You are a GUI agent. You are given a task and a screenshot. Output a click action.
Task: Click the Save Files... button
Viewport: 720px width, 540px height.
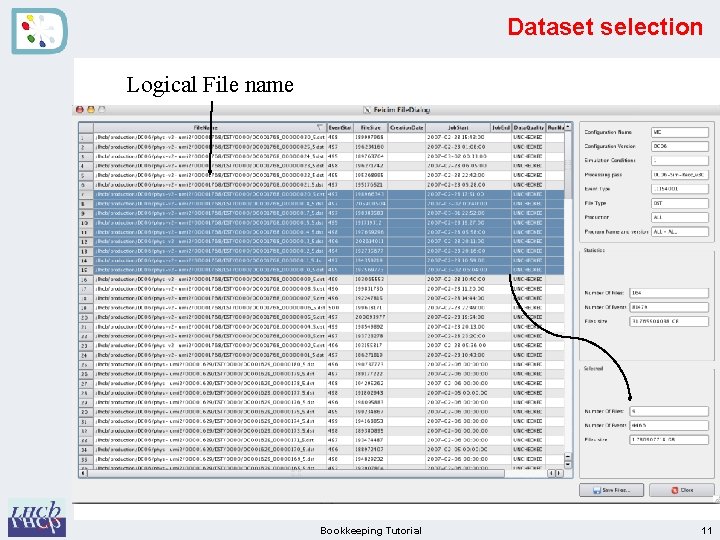(x=611, y=490)
